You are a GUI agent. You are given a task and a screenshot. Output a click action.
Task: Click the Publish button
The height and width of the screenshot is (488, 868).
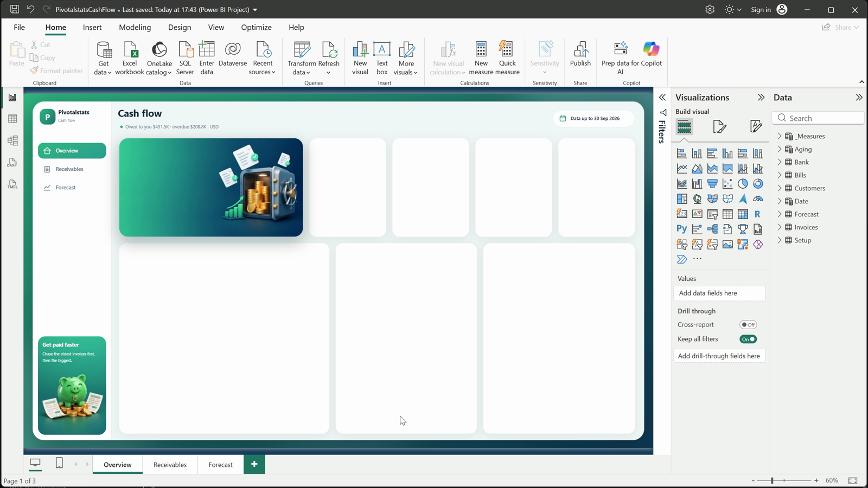580,54
